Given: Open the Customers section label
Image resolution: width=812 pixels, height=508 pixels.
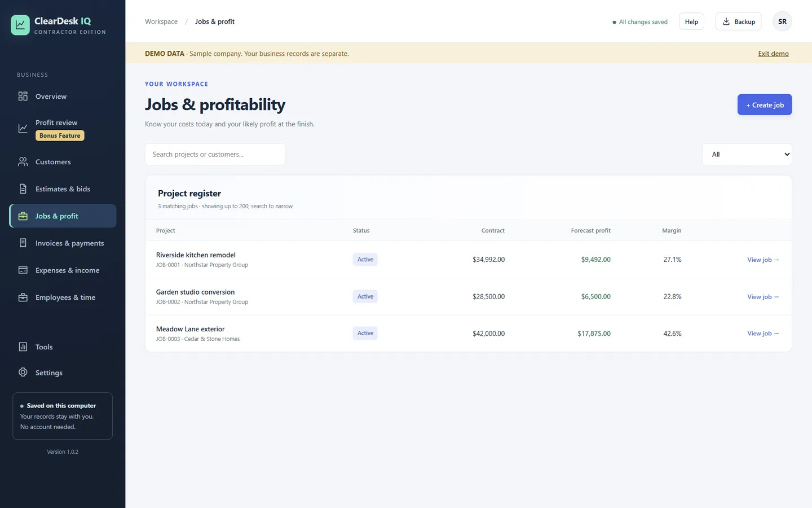Looking at the screenshot, I should click(x=53, y=162).
